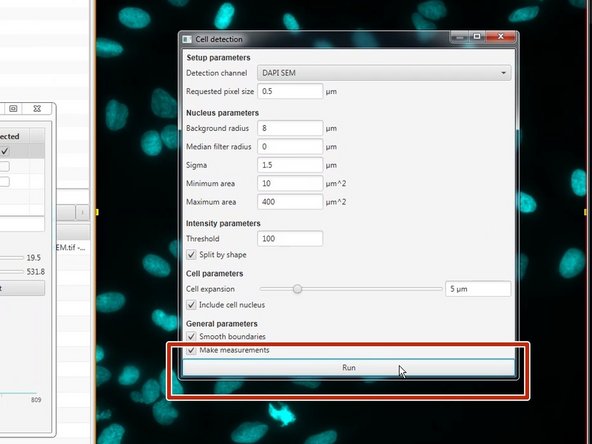This screenshot has width=592, height=444.
Task: Edit the Minimum area field
Action: click(x=290, y=183)
